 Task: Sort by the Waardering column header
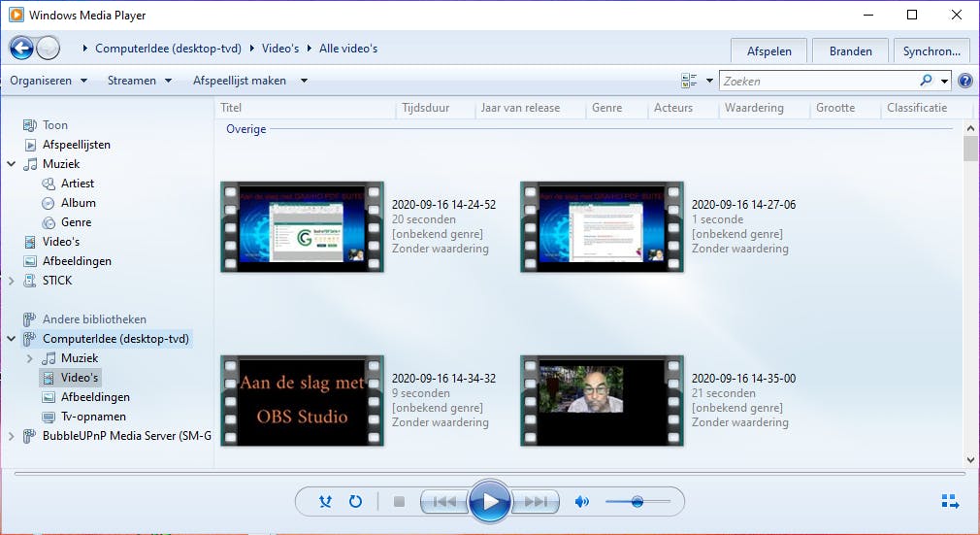pos(764,108)
